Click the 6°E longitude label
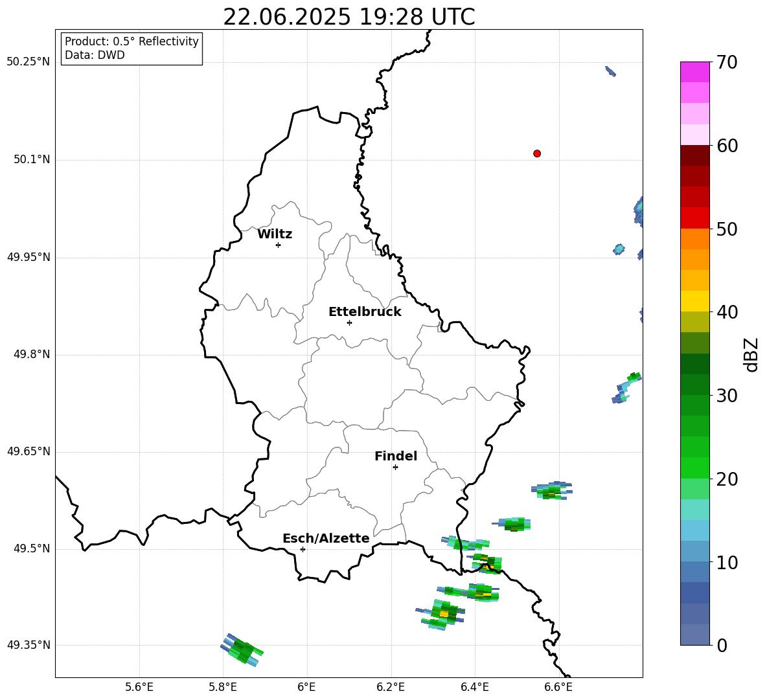767x700 pixels. coord(306,687)
